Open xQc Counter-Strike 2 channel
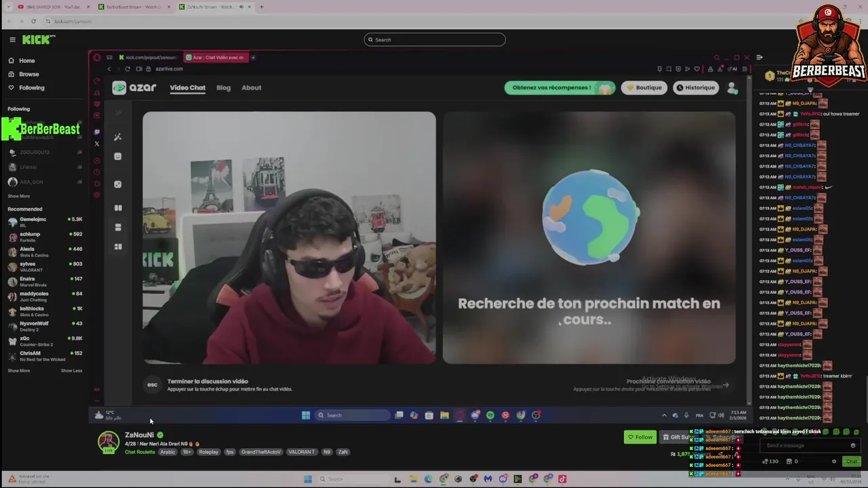The height and width of the screenshot is (488, 868). (x=44, y=340)
